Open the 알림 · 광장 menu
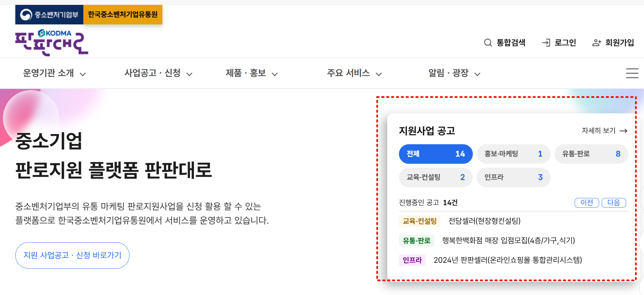Viewport: 644px width, 295px height. (x=448, y=73)
